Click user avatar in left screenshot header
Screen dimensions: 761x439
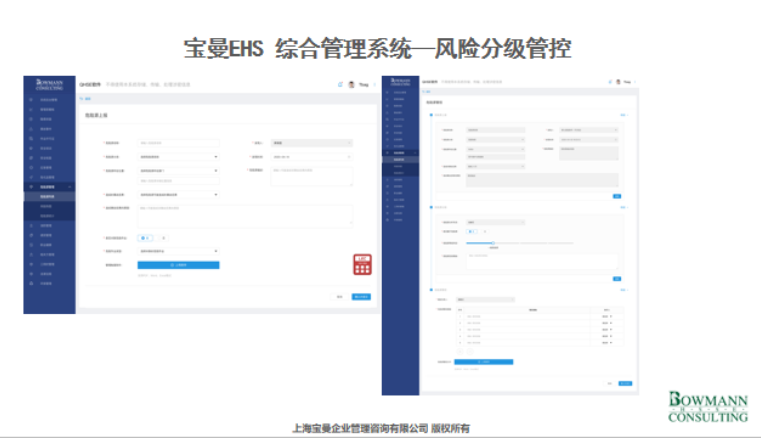[351, 84]
